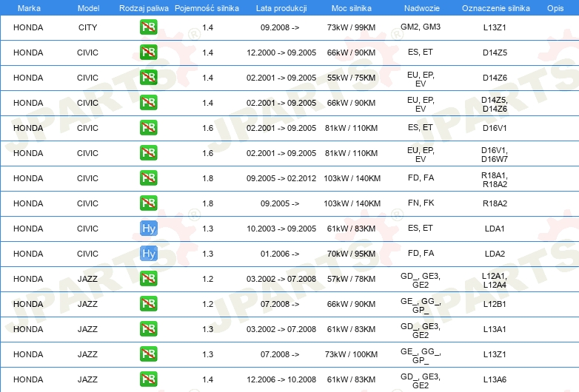Select the 55kW / 75KM power cell
Viewport: 579px width, 392px height.
[x=351, y=78]
